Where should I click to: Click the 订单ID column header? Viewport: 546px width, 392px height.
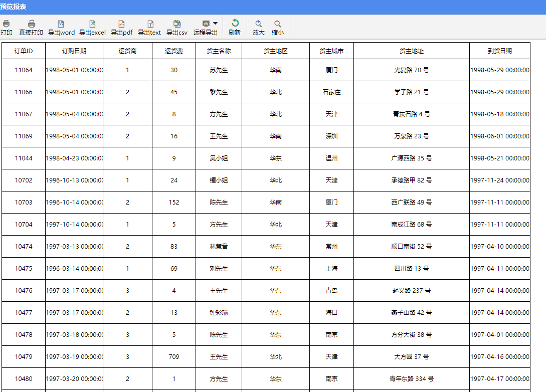pos(24,51)
